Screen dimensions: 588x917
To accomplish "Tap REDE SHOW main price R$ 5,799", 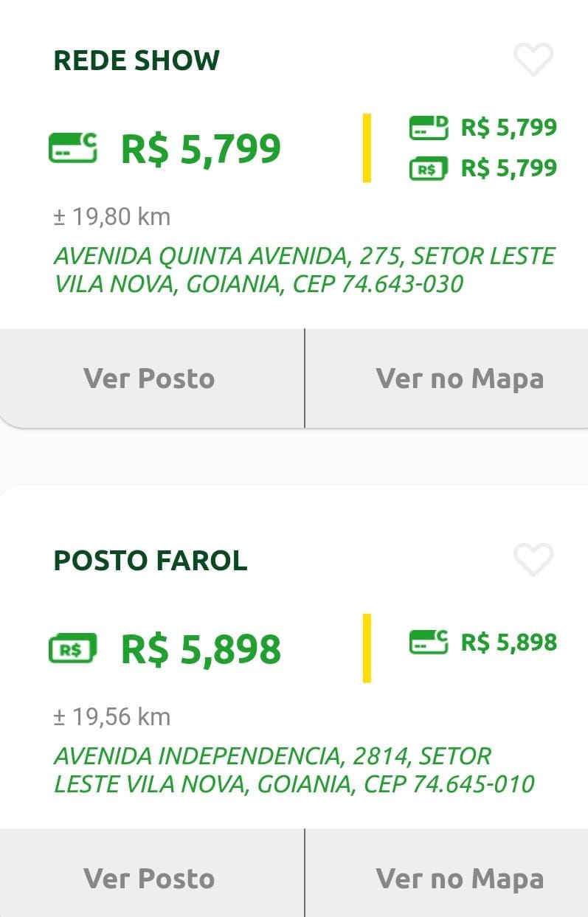I will pyautogui.click(x=201, y=148).
